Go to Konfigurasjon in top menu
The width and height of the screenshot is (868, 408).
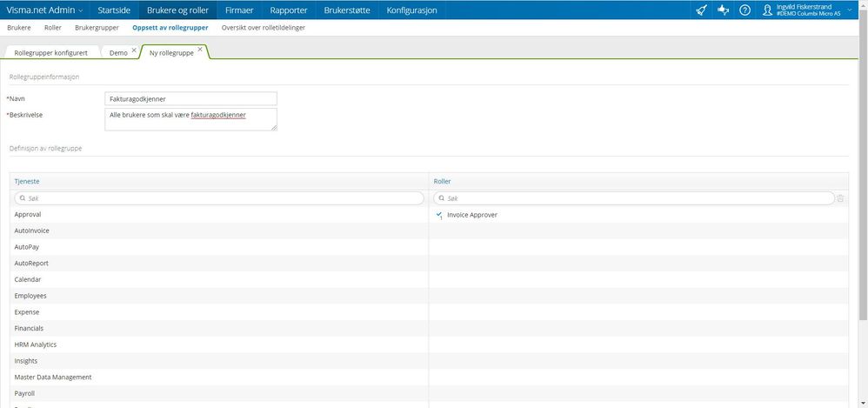pyautogui.click(x=411, y=10)
